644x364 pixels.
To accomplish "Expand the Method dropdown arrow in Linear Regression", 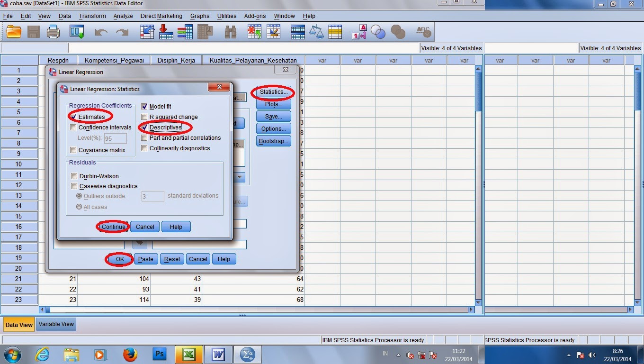I will 240,177.
